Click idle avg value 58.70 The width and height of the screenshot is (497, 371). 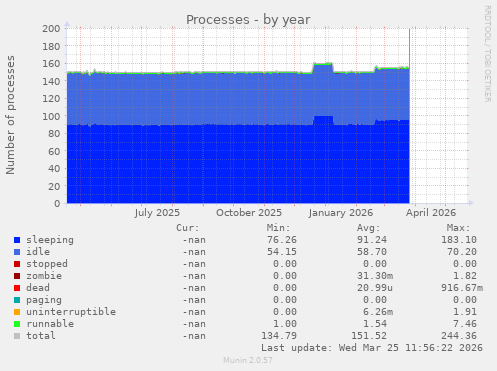[x=372, y=252]
